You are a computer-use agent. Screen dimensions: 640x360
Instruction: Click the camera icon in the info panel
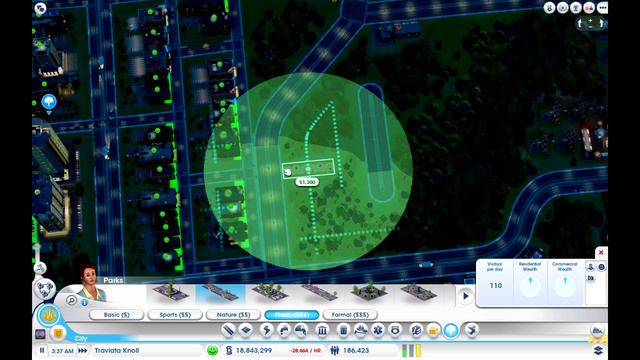pyautogui.click(x=591, y=278)
